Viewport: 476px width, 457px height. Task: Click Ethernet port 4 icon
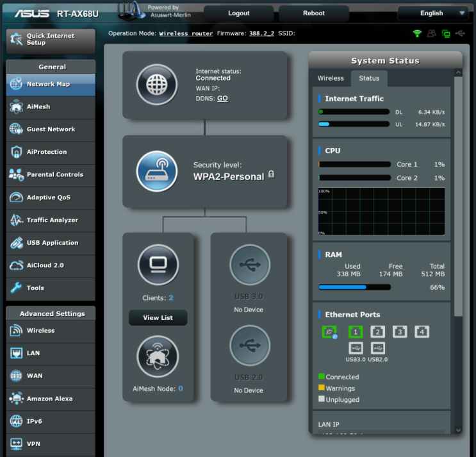422,331
